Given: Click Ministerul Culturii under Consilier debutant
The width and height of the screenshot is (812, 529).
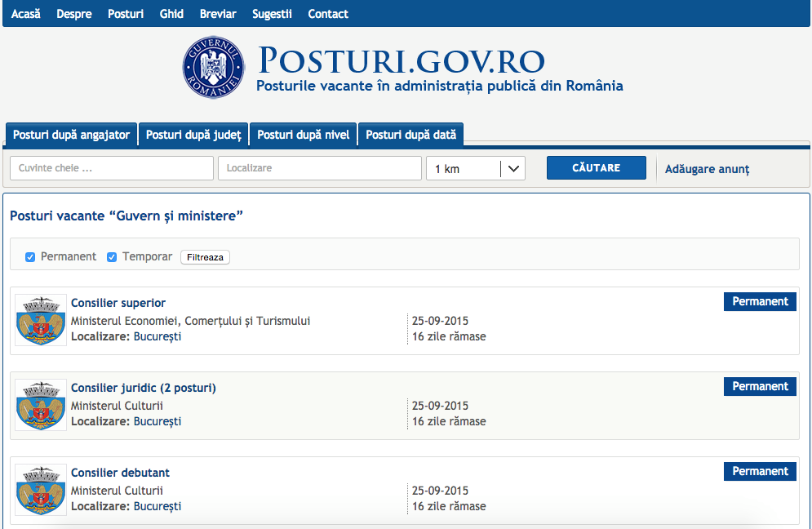Looking at the screenshot, I should 117,491.
